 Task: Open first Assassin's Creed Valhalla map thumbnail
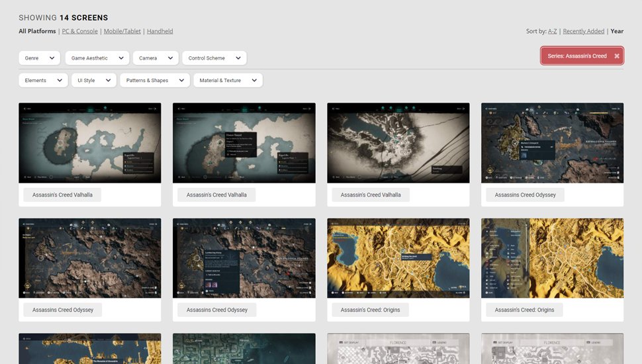89,143
